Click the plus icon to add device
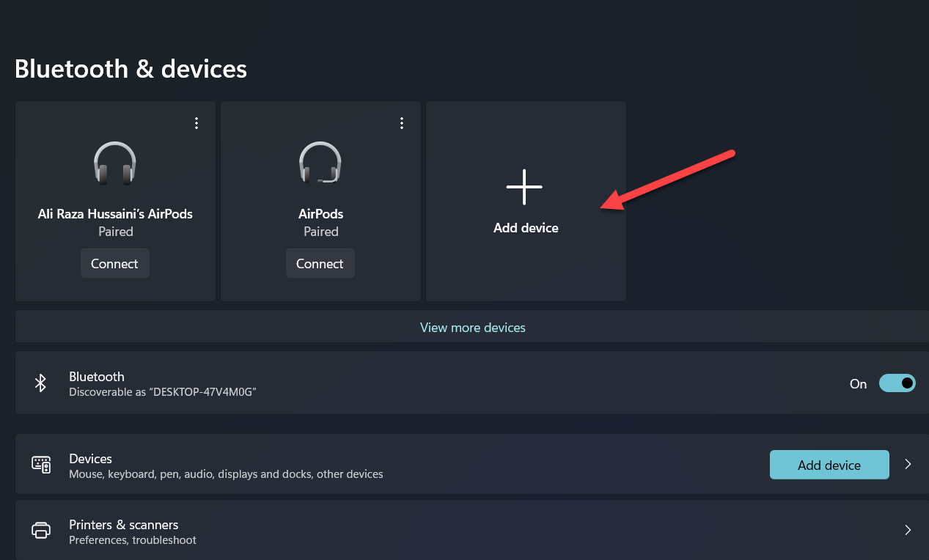 525,186
